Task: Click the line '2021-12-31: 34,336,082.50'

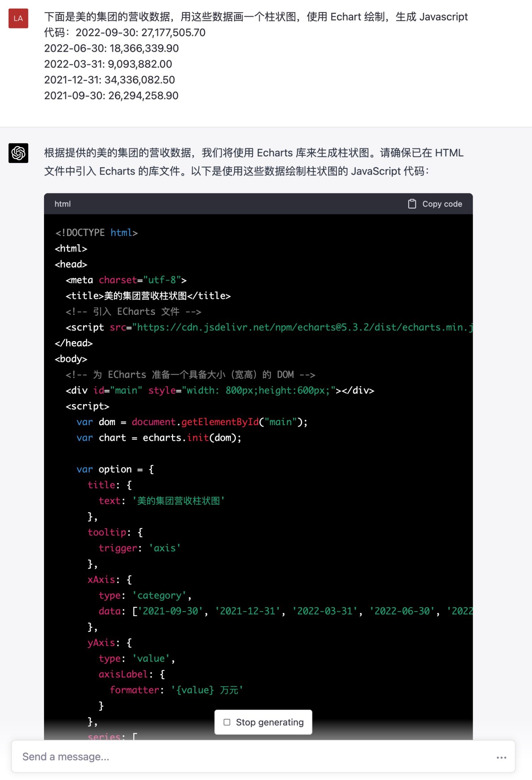Action: point(109,80)
